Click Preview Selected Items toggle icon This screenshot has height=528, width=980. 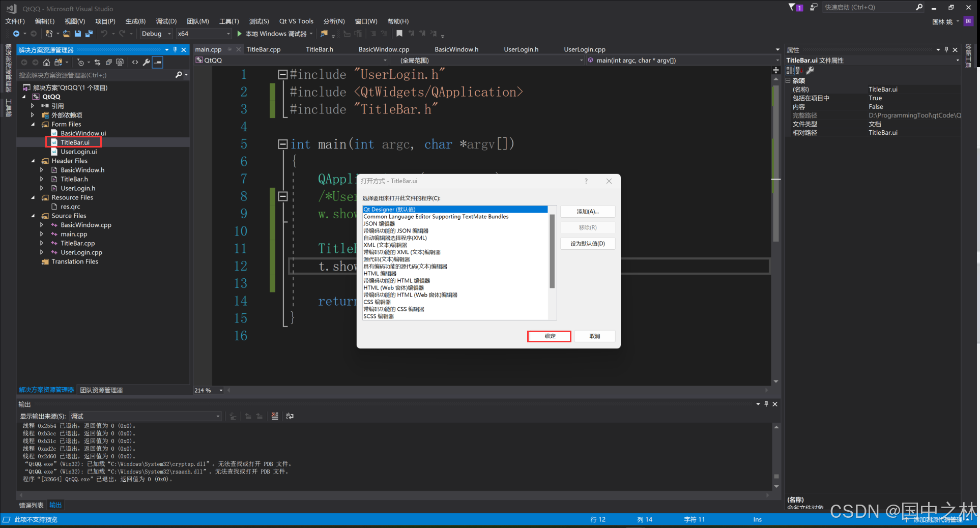[x=158, y=62]
